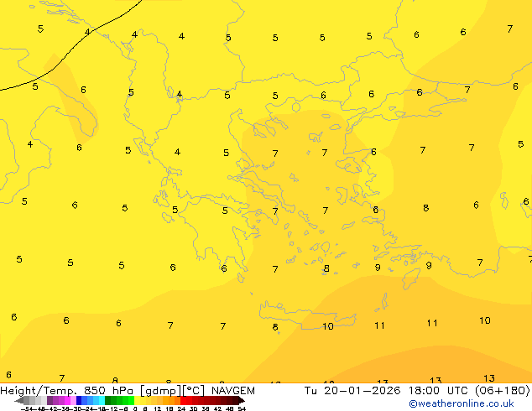Click the 'Height/Temp. 850 hPa' title text
This screenshot has height=411, width=532.
coord(67,391)
